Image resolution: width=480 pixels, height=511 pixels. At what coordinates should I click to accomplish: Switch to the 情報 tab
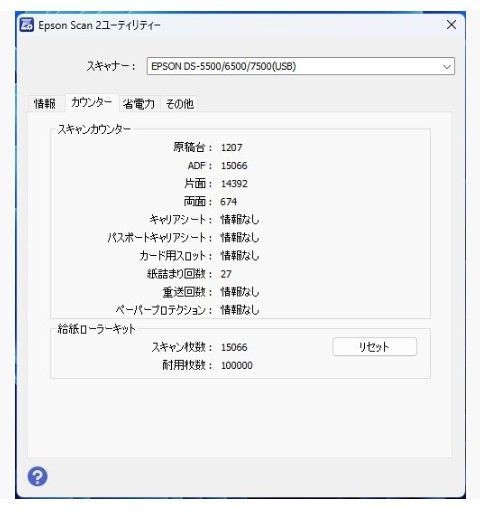45,104
